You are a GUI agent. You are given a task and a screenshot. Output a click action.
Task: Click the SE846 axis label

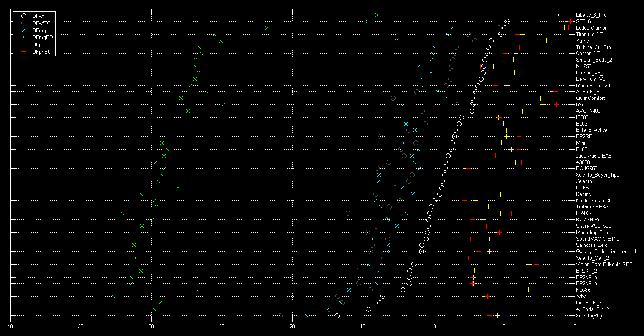point(583,21)
